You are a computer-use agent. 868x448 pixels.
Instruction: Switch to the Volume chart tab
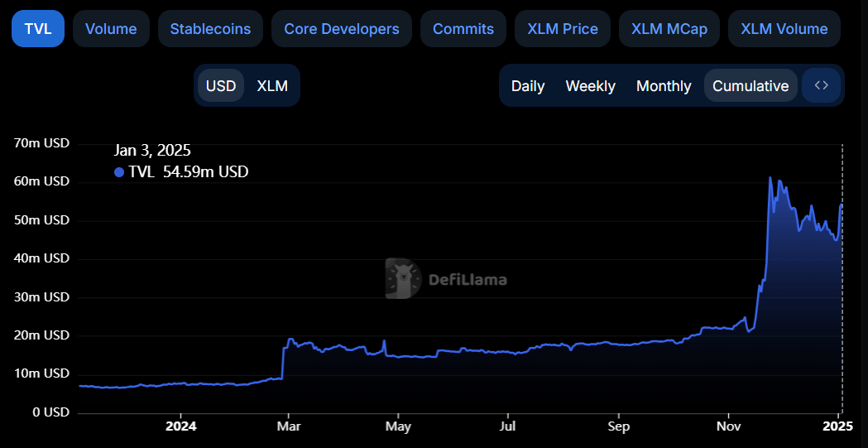tap(111, 29)
